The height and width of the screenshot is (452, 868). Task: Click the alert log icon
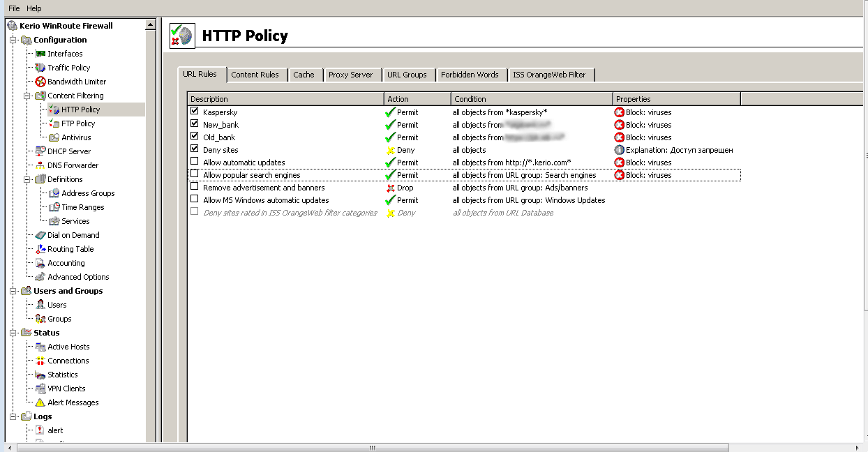[40, 430]
